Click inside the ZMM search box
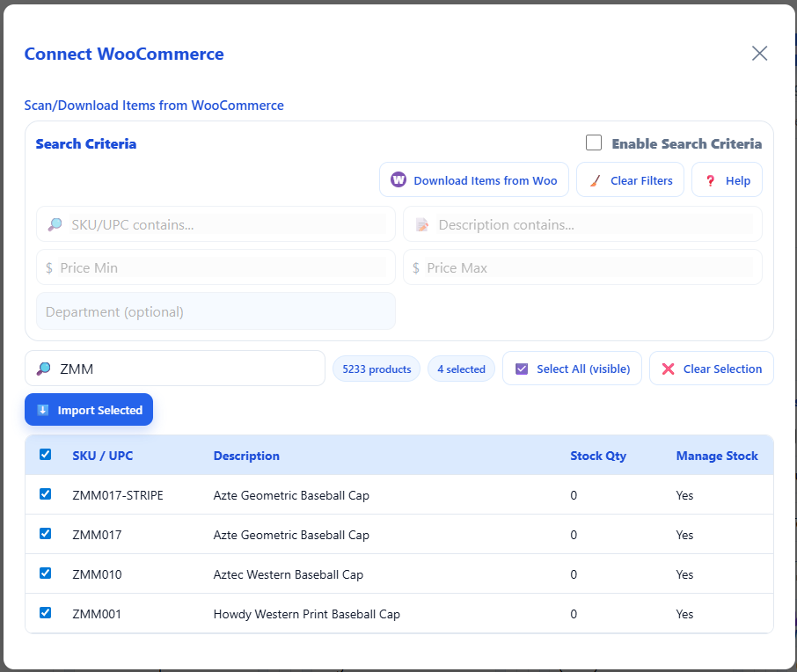Viewport: 797px width, 672px height. (174, 368)
